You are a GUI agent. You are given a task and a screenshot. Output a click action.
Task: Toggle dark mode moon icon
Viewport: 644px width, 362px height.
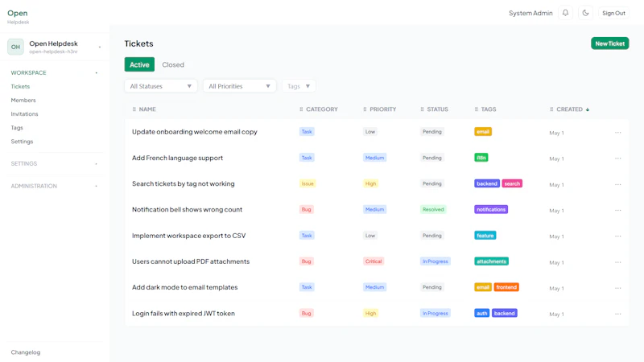pyautogui.click(x=585, y=13)
